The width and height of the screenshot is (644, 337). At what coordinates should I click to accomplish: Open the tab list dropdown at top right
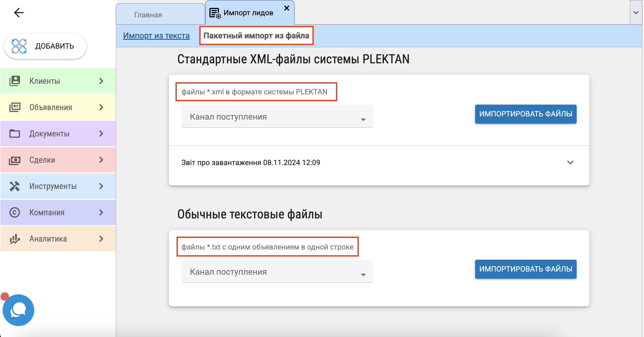(x=636, y=12)
